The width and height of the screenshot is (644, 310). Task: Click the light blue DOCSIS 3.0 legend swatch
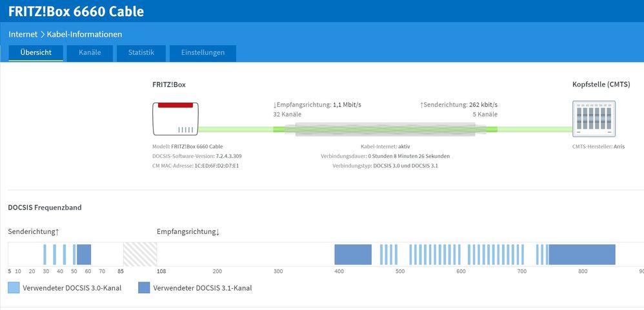click(14, 287)
